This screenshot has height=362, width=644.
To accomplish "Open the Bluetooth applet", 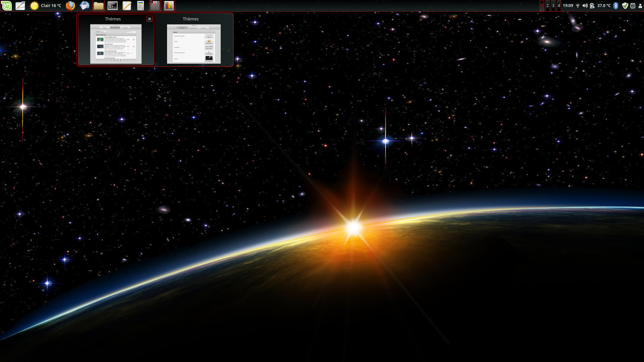I will click(x=616, y=5).
